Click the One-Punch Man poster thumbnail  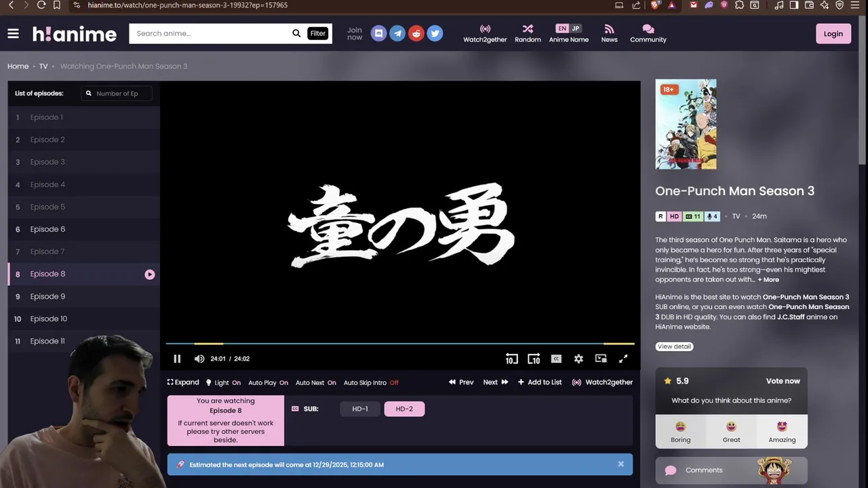[x=686, y=124]
